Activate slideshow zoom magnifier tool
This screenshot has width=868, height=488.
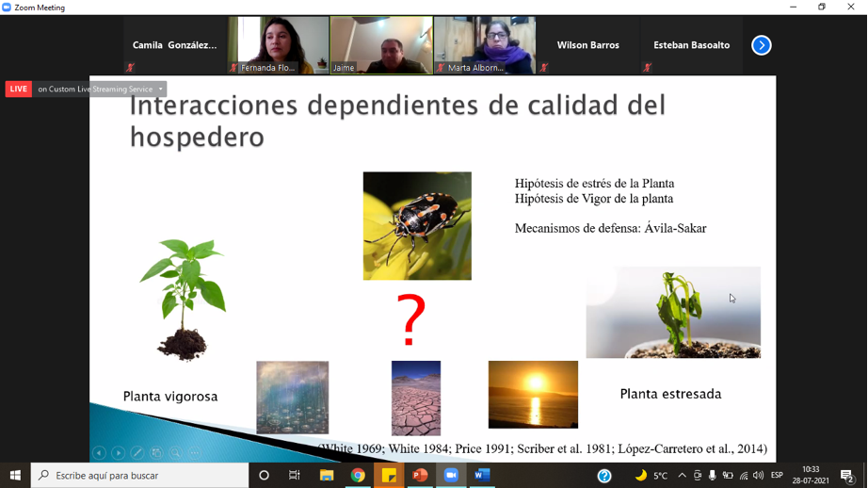[x=175, y=453]
